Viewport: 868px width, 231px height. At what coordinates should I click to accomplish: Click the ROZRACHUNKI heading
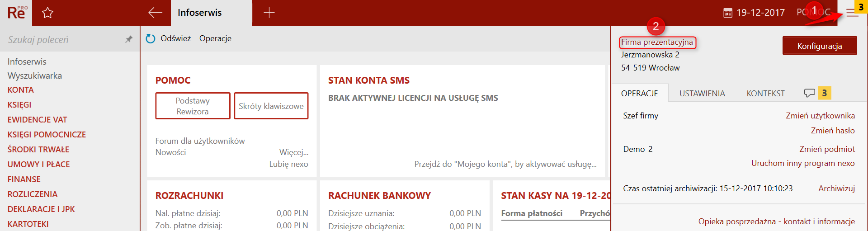click(x=189, y=196)
